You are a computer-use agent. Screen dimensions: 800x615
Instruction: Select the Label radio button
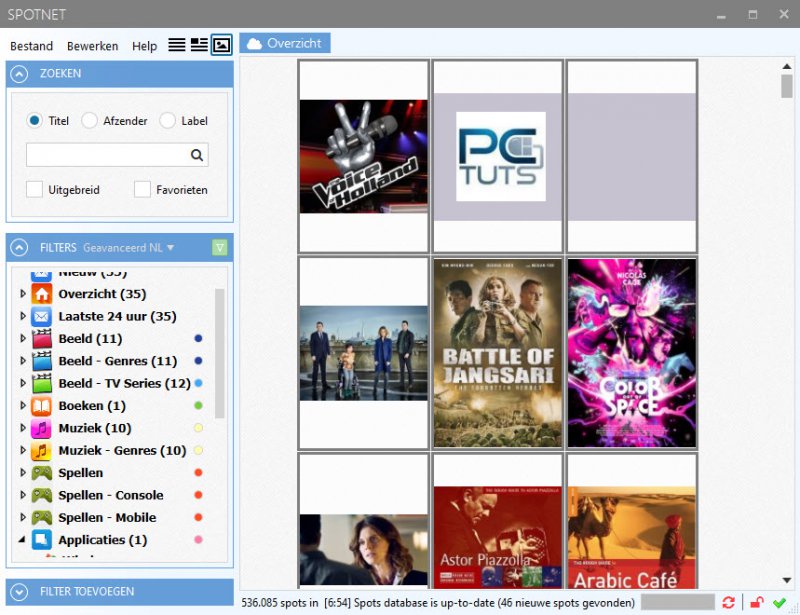pos(168,121)
